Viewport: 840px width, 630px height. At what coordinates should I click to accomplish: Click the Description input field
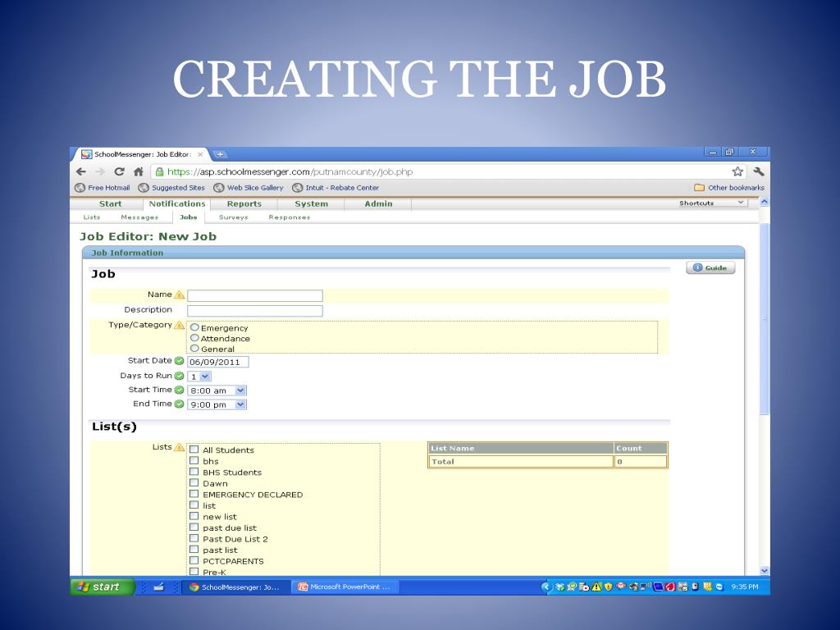(x=255, y=311)
